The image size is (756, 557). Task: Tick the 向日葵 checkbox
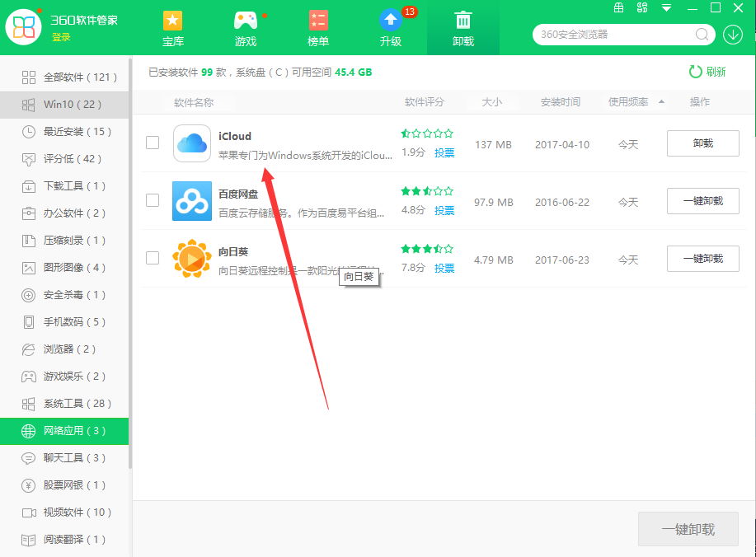coord(152,258)
